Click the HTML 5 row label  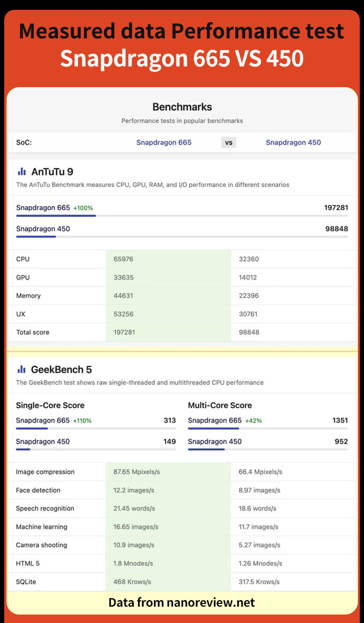pos(28,563)
